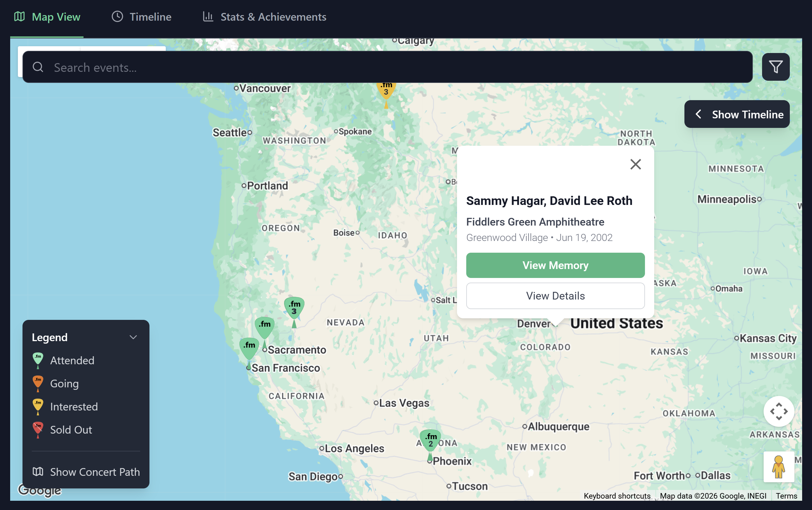Screen dimensions: 812x510
Task: Click the Los Angeles city label
Action: 354,448
